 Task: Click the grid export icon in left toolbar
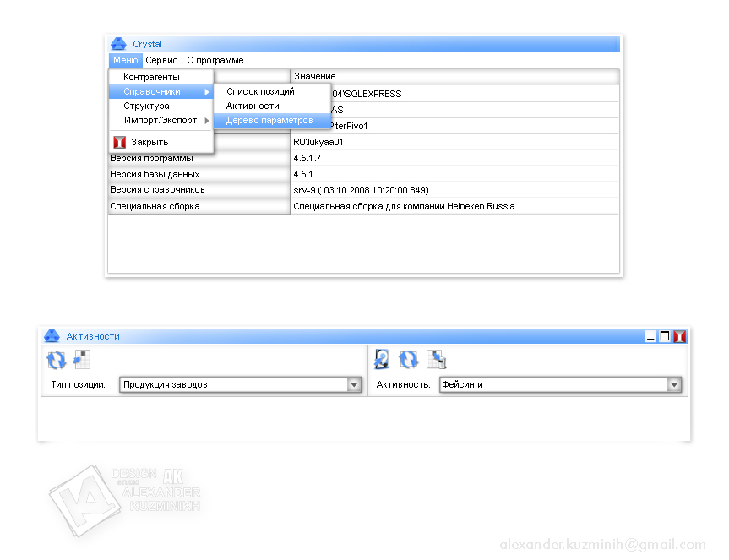82,359
